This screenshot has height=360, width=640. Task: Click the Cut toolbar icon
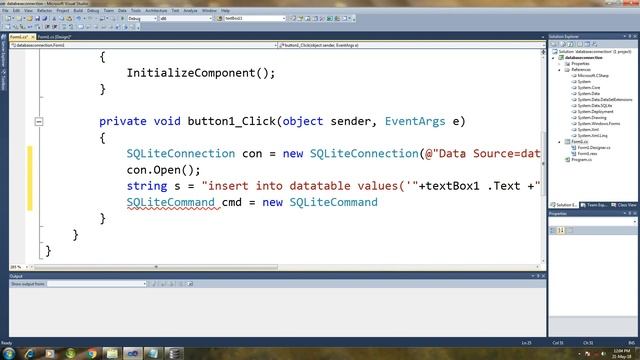pyautogui.click(x=54, y=18)
